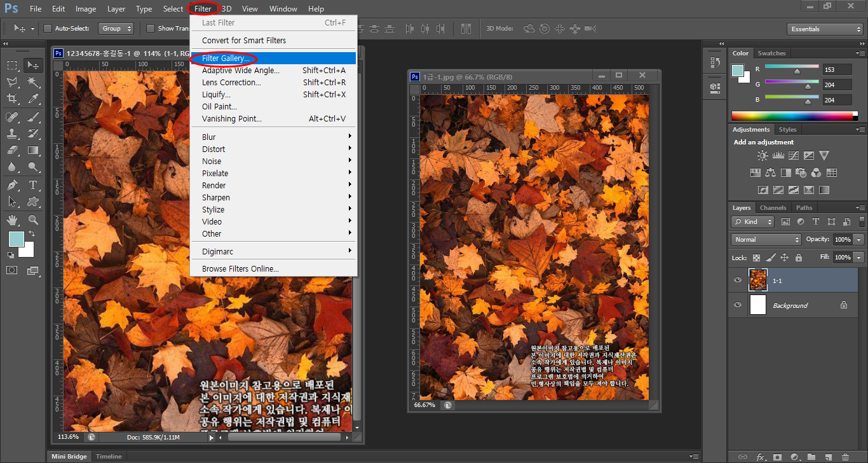
Task: Select the Healing Brush tool
Action: pos(12,117)
